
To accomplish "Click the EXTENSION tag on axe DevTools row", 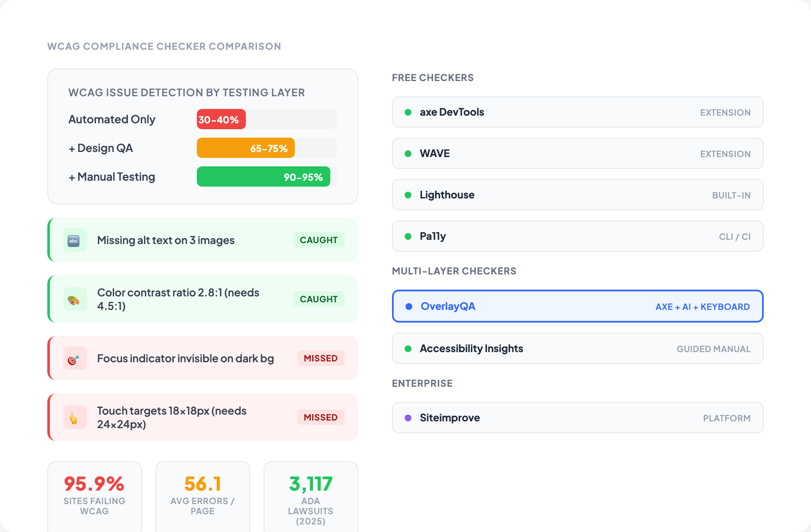I will pos(725,113).
